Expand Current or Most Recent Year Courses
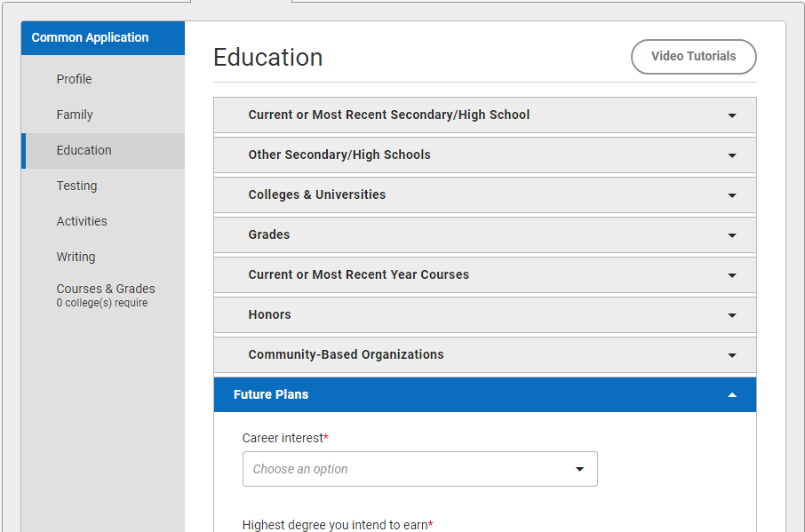Screen dimensions: 805x532 coord(484,275)
